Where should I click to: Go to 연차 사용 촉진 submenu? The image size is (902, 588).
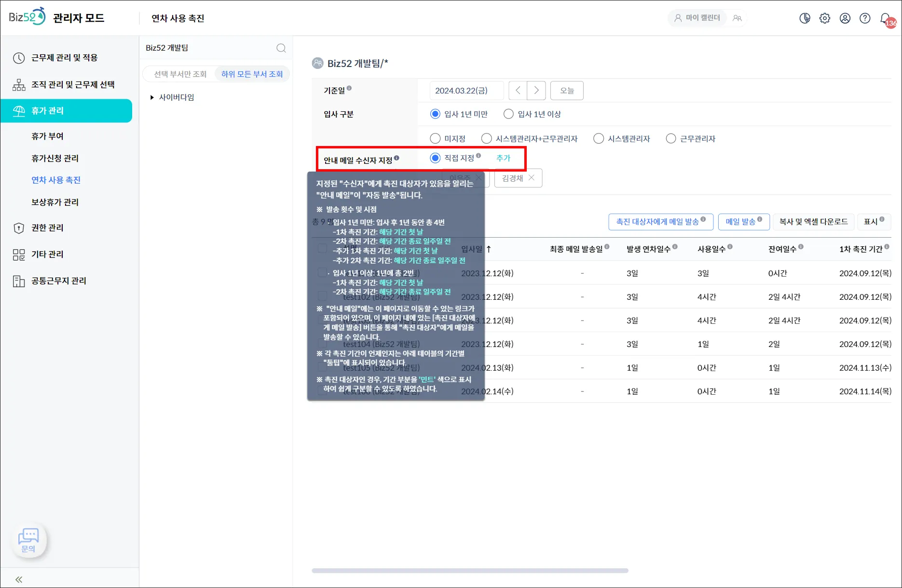click(56, 180)
